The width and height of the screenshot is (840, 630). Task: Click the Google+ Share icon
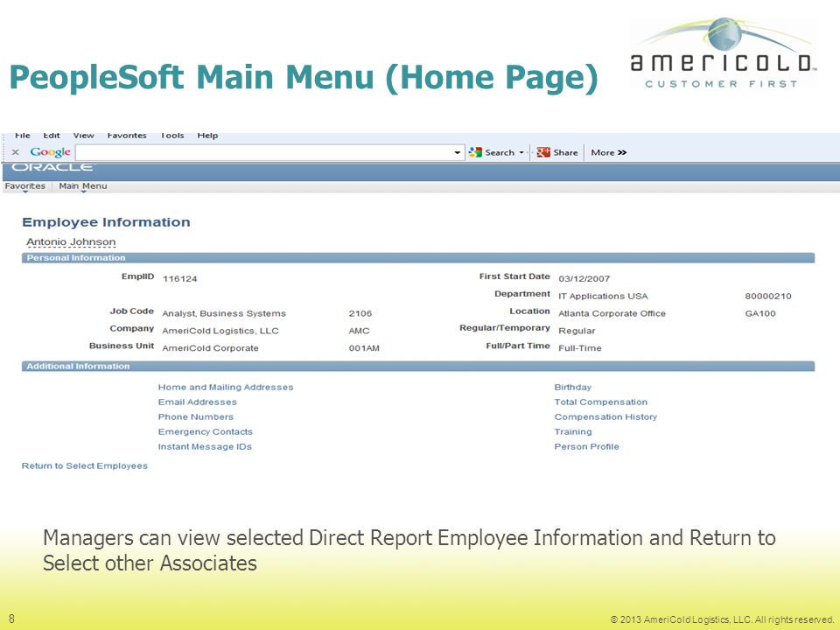click(x=543, y=152)
